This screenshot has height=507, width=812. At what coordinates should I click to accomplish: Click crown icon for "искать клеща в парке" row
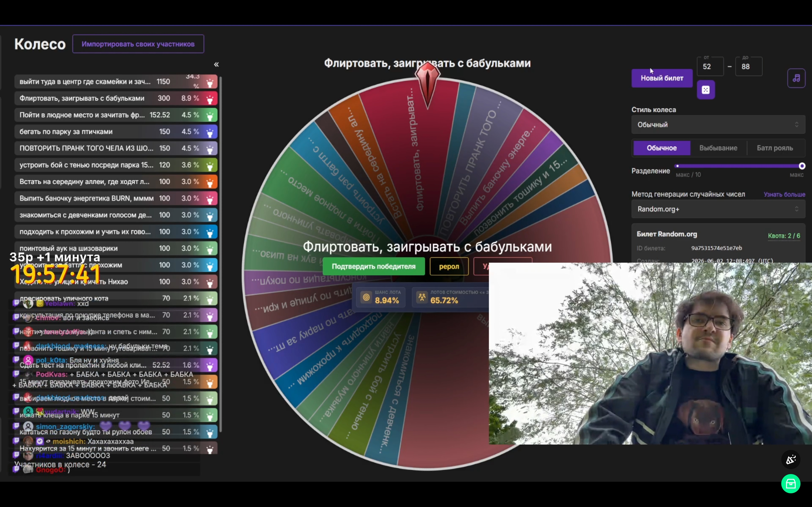click(210, 416)
